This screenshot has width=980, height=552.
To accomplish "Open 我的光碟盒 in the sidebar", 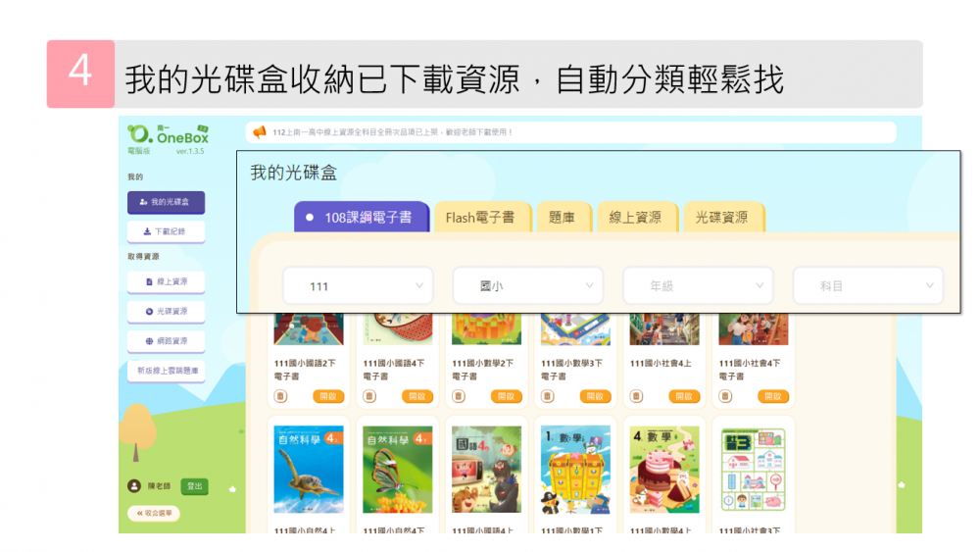I will point(166,202).
